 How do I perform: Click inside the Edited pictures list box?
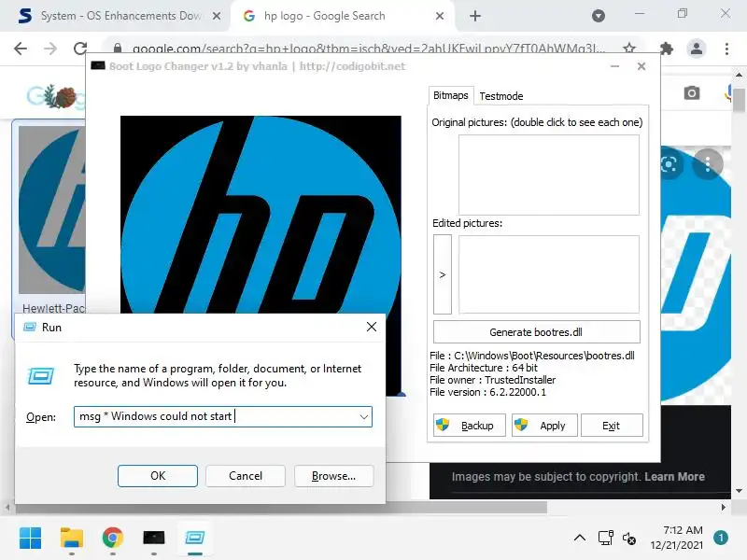click(x=549, y=274)
